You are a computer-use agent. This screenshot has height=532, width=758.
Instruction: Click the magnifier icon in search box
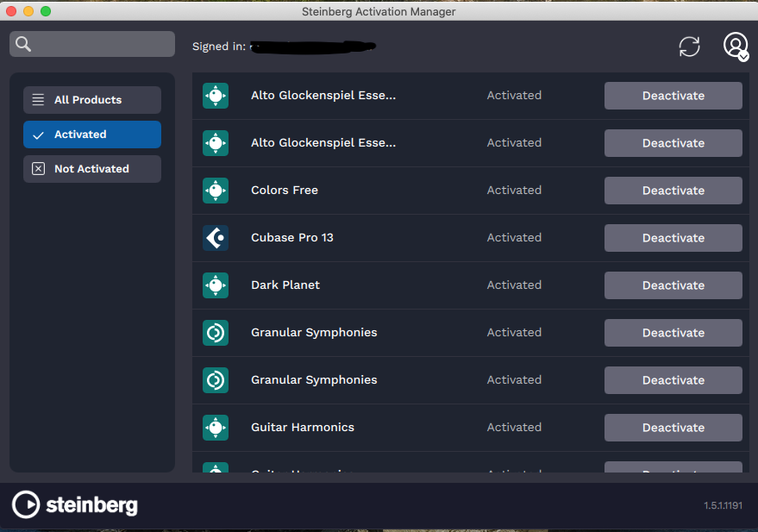click(23, 44)
